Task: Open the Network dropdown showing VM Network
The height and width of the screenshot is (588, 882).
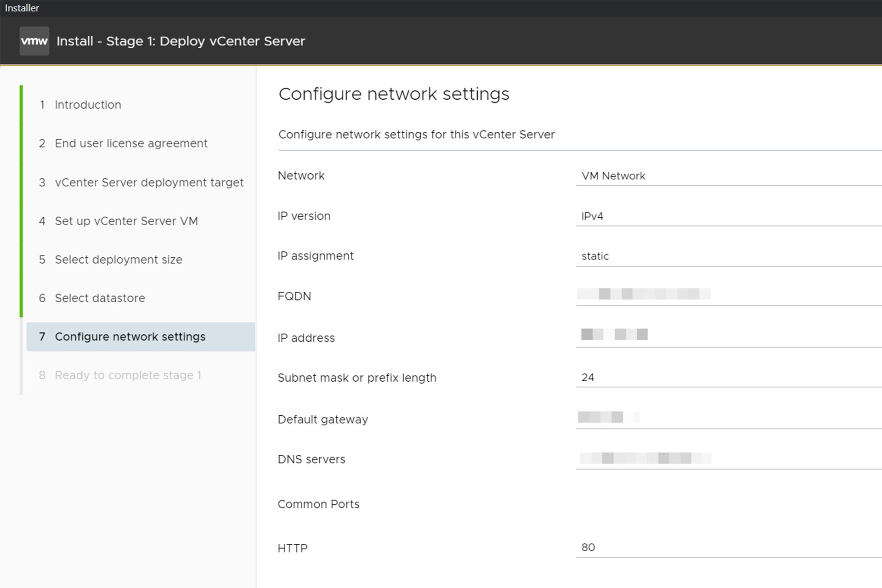Action: (729, 176)
